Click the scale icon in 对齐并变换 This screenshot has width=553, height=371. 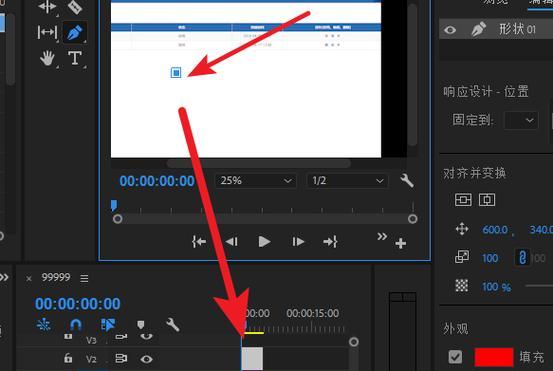[462, 257]
